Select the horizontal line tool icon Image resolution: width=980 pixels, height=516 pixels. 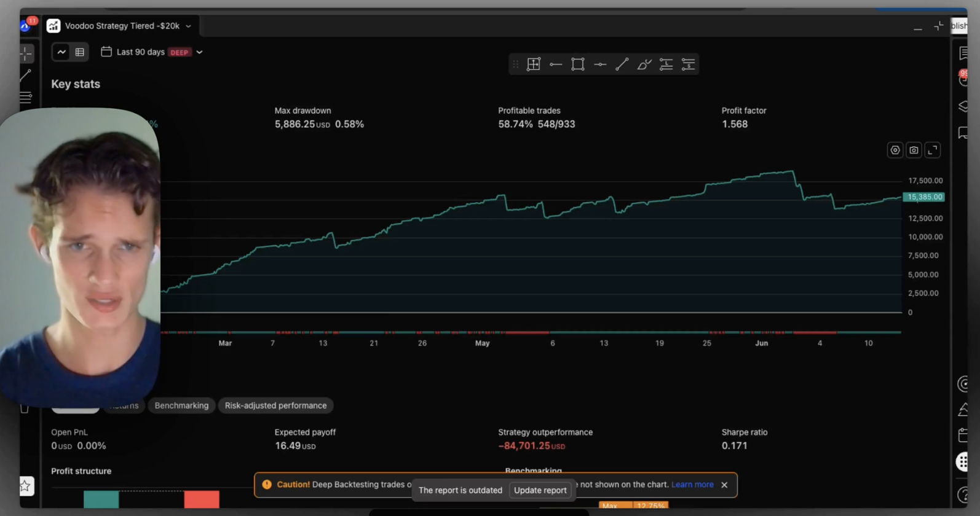tap(600, 64)
